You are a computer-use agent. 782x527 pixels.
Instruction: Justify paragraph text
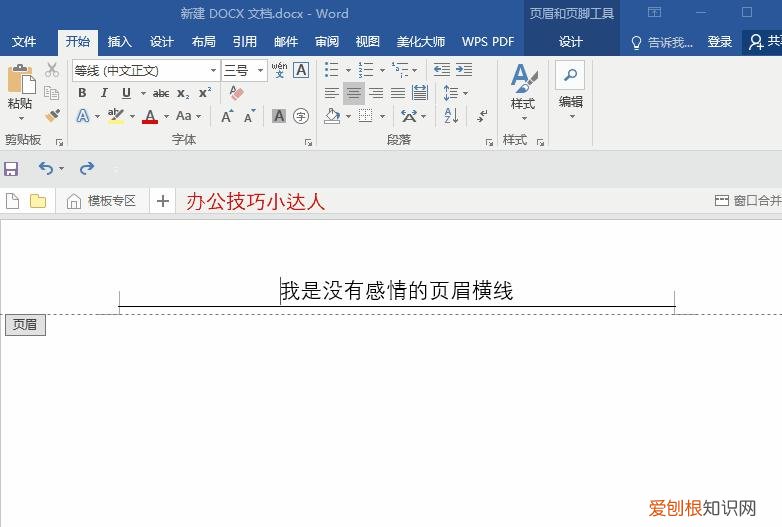[398, 93]
